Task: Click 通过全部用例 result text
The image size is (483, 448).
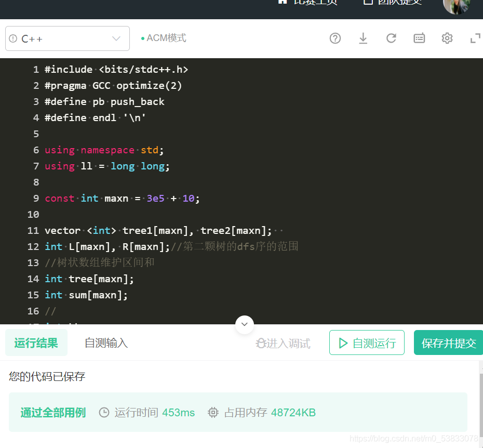Action: (x=53, y=413)
